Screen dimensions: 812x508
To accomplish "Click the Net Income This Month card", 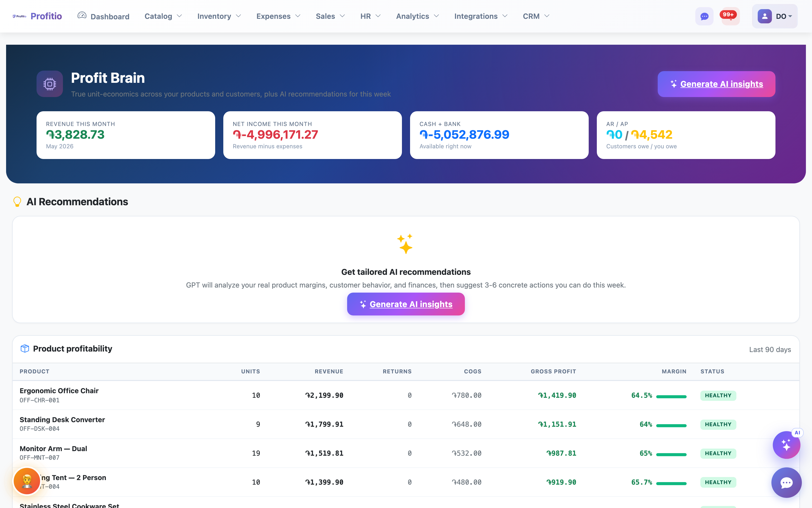I will click(x=312, y=135).
